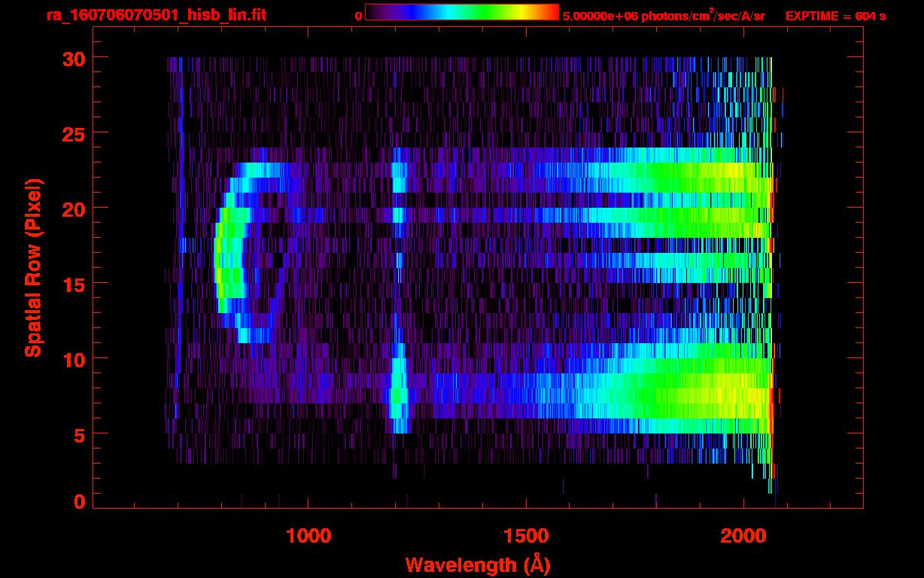
Task: Click the 2000 wavelength tick label
Action: click(x=743, y=536)
